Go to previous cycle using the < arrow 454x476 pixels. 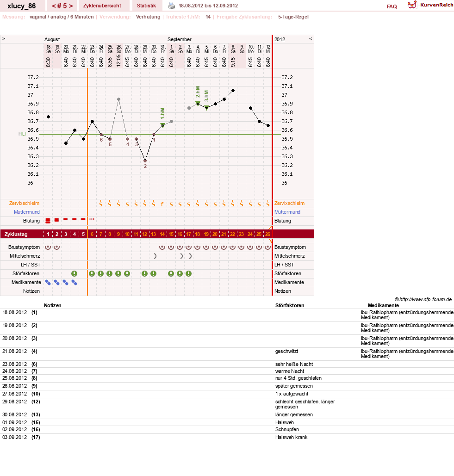tap(53, 6)
